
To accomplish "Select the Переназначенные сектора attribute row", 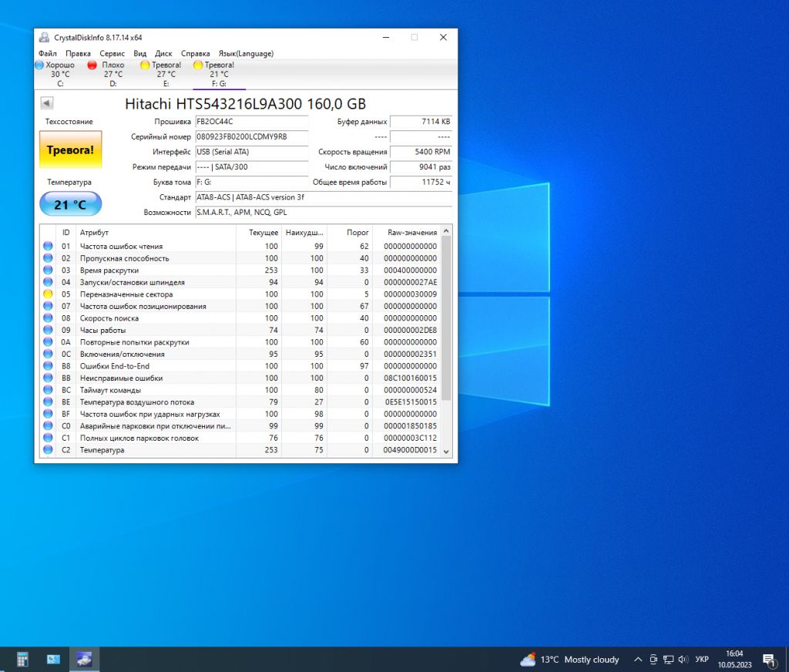I will [x=240, y=294].
